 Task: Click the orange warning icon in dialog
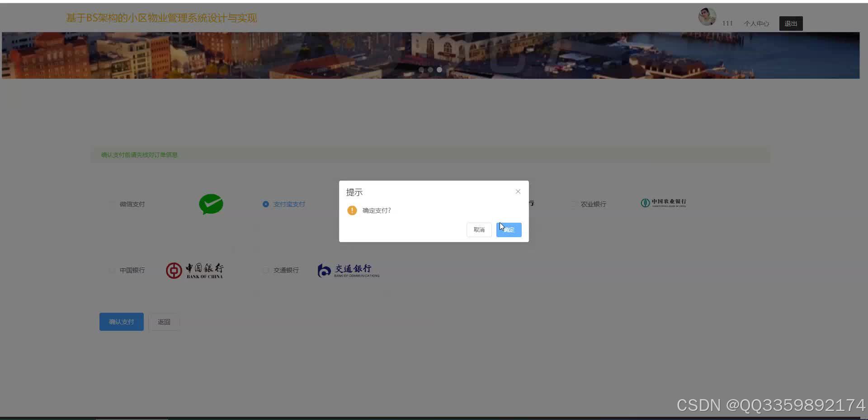point(352,210)
